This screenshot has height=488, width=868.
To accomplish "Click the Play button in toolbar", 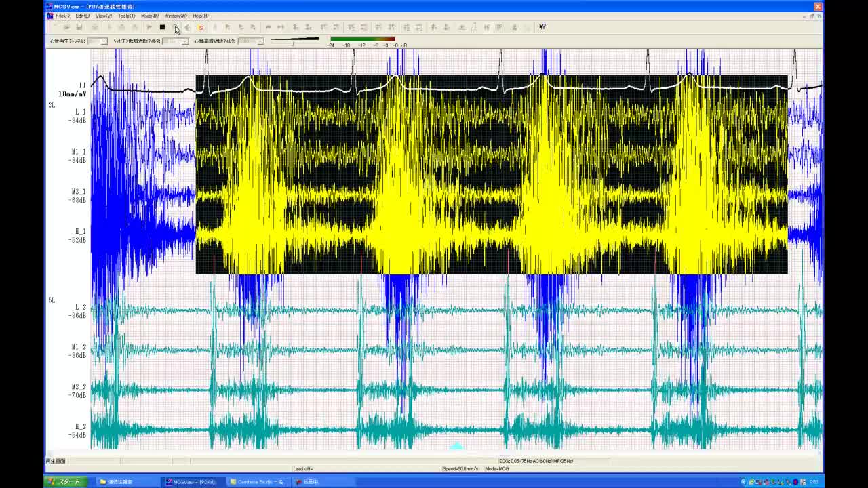I will coord(149,27).
